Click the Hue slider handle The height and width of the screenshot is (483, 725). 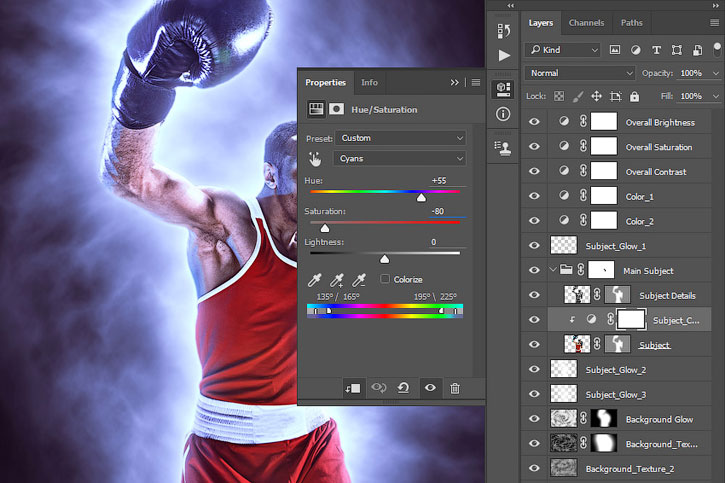[421, 197]
